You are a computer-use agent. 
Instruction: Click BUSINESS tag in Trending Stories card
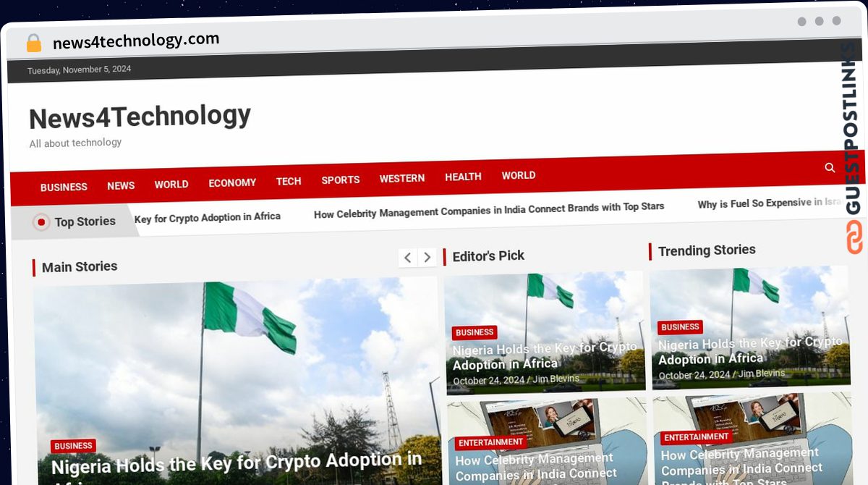click(x=680, y=327)
